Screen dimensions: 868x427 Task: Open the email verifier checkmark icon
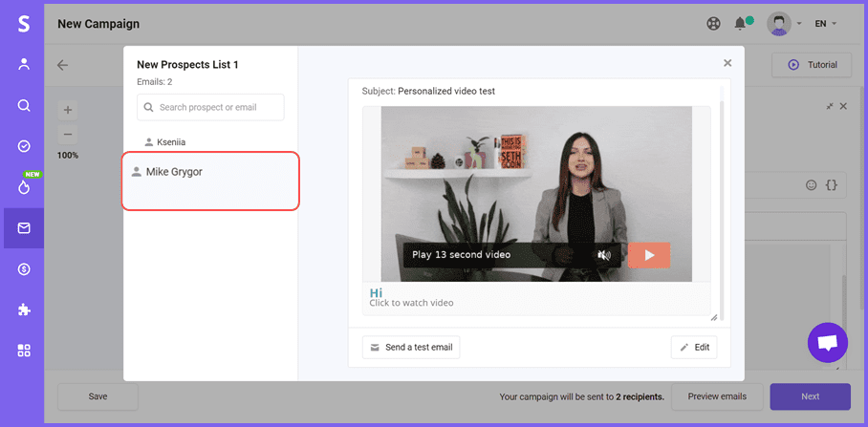pos(24,146)
